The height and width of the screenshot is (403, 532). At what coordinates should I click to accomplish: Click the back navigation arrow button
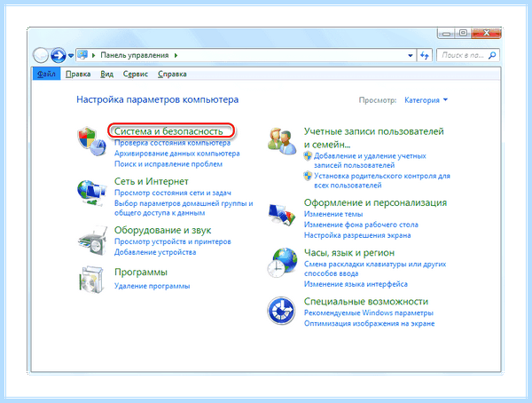[x=41, y=55]
